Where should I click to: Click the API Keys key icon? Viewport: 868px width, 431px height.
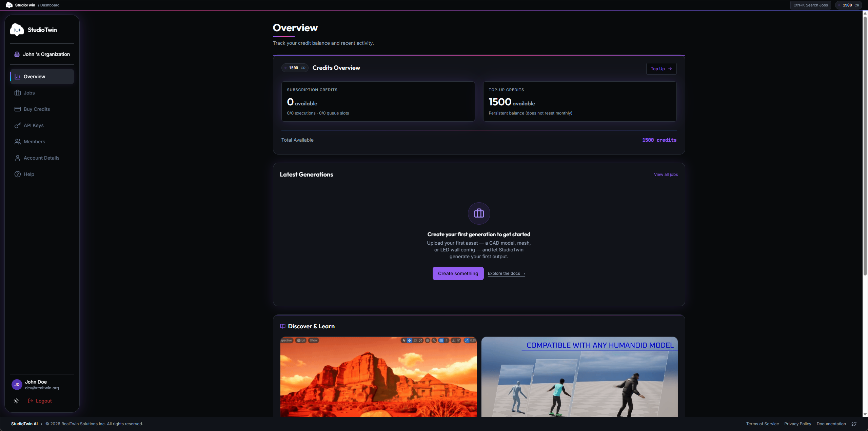[x=18, y=125]
